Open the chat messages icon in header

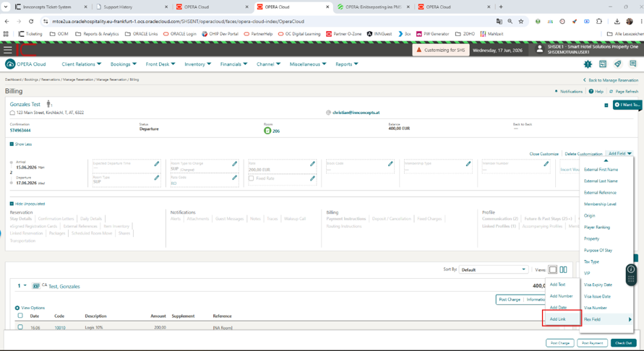(633, 64)
